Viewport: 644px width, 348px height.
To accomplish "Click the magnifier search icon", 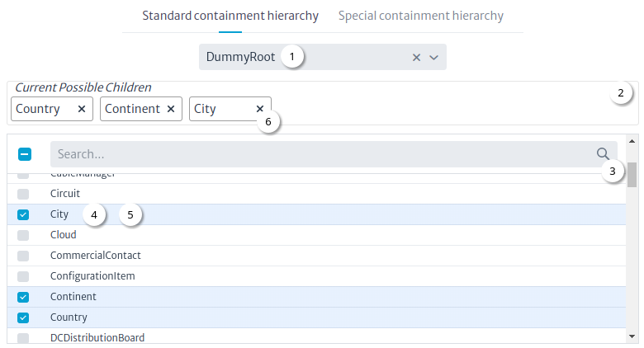I will click(x=603, y=154).
